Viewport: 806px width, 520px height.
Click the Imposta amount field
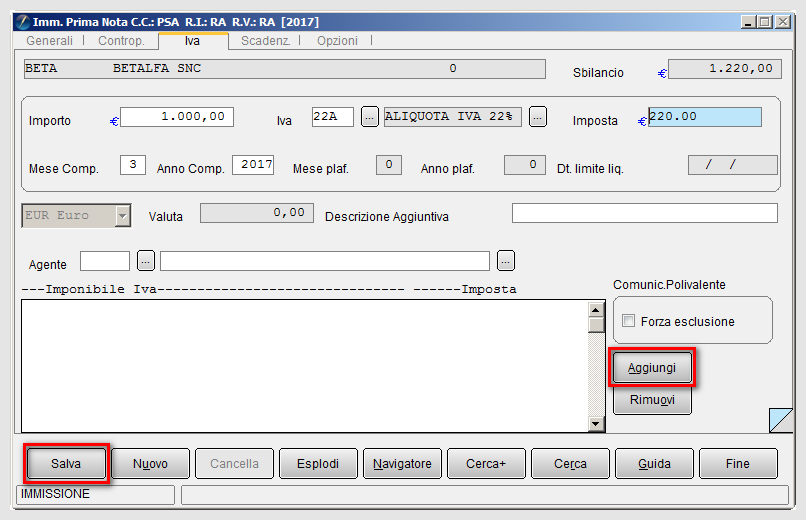pos(705,117)
